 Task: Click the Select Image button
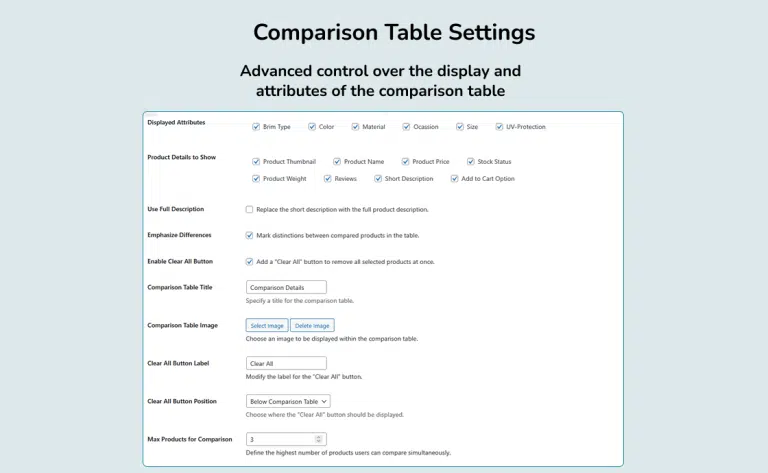point(267,325)
